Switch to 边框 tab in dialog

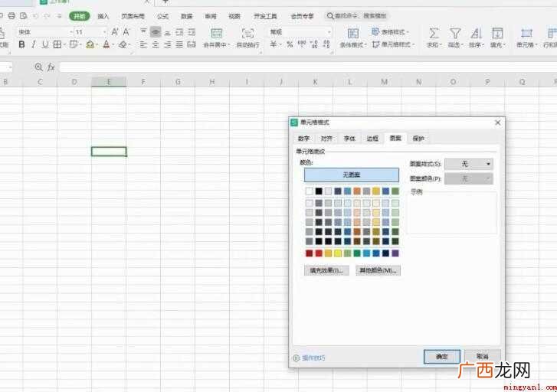click(x=372, y=139)
